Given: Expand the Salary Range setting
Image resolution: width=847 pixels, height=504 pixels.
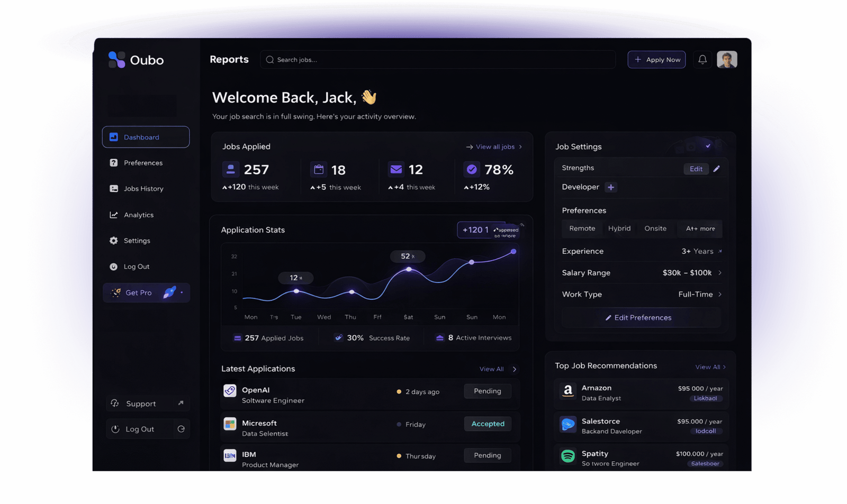Looking at the screenshot, I should click(x=719, y=273).
